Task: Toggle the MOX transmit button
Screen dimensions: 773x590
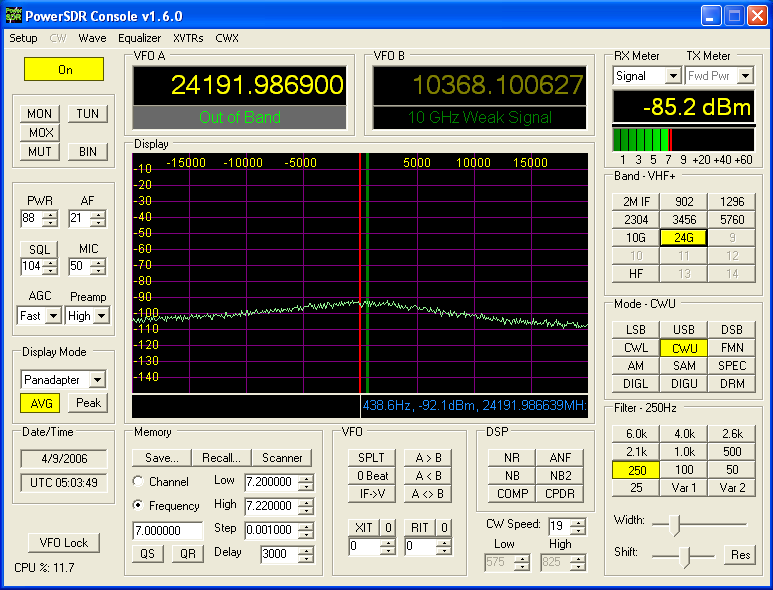Action: (x=40, y=133)
